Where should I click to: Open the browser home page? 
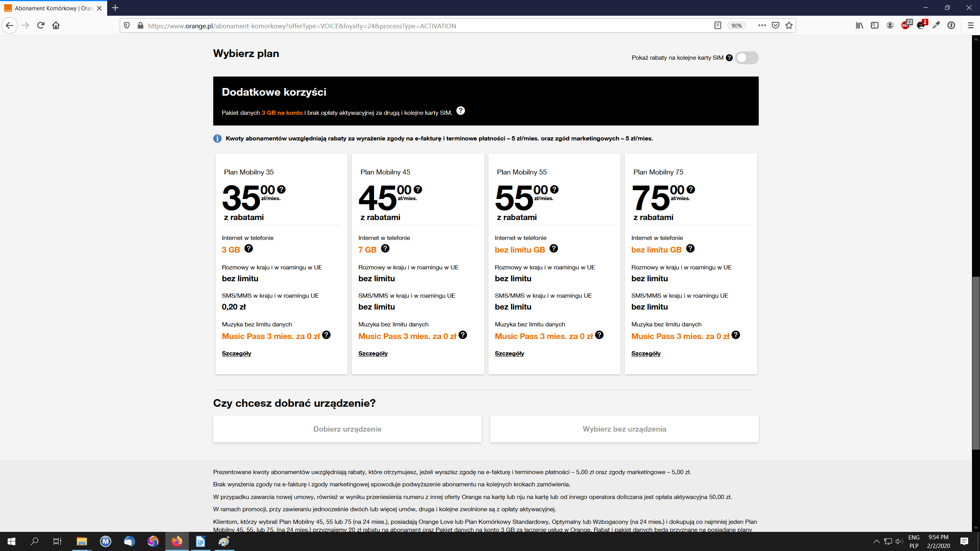pos(56,26)
